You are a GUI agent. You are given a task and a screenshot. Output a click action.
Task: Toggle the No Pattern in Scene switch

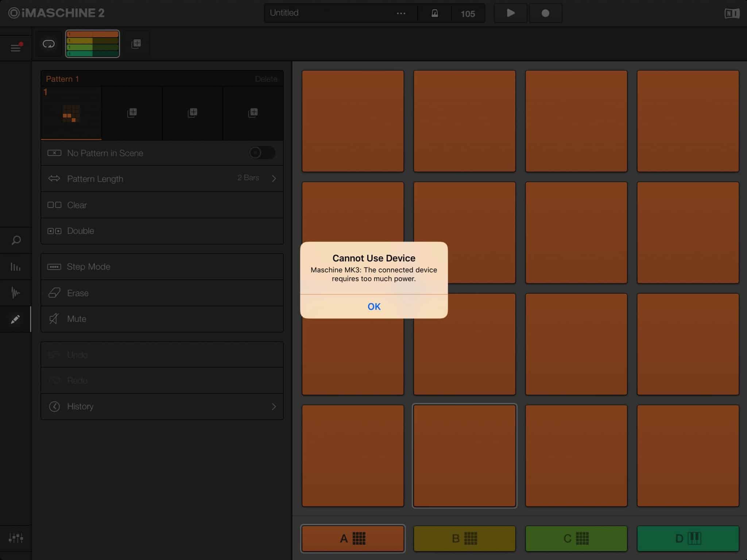coord(262,152)
